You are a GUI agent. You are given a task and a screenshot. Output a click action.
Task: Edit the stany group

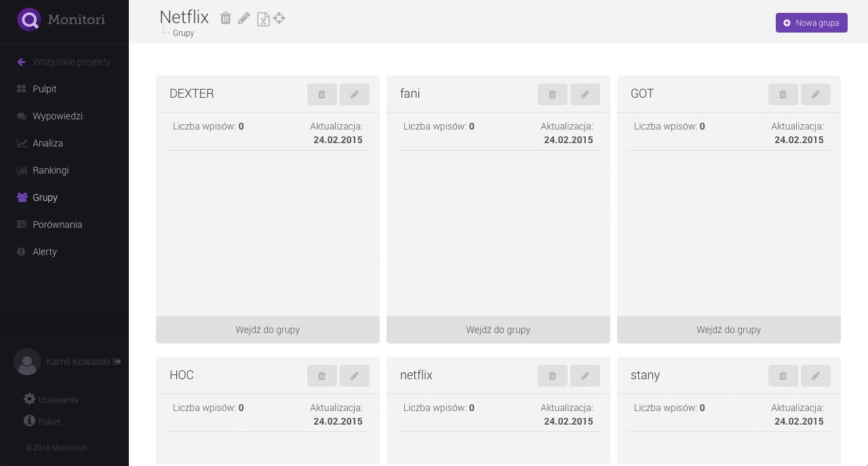click(x=816, y=376)
